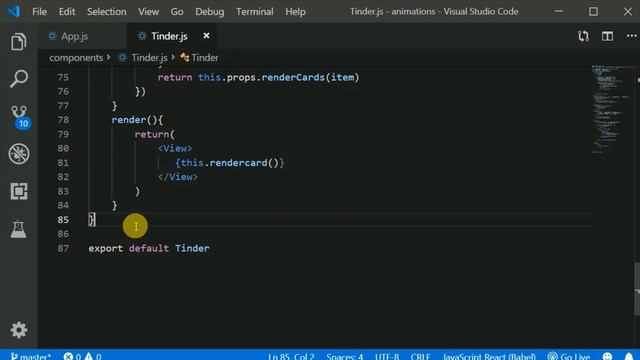Click 'renderCards' on line 75

(293, 77)
